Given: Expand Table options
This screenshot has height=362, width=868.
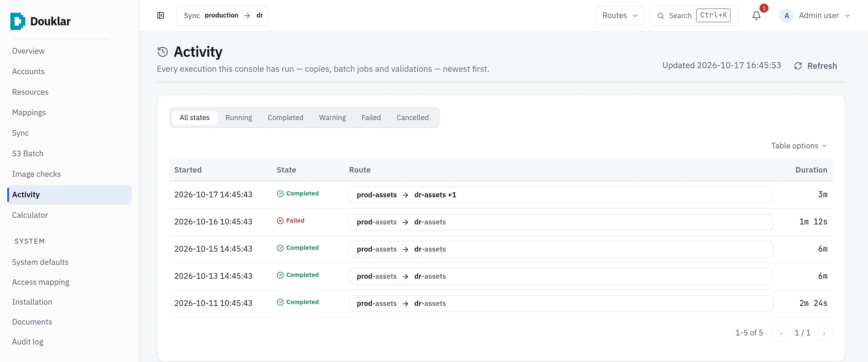Looking at the screenshot, I should click(799, 146).
